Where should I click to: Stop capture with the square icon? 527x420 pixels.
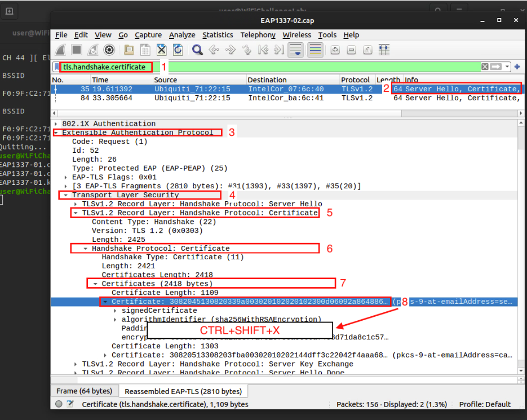coord(77,50)
